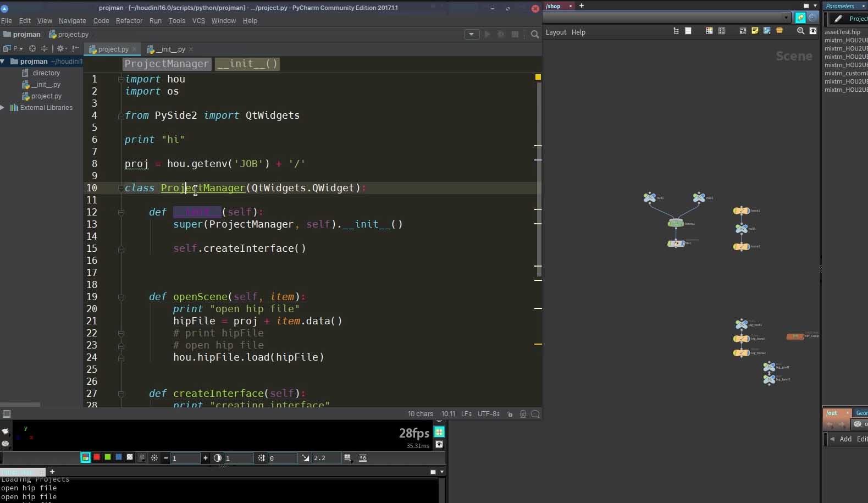Open project view settings gear icon

[60, 48]
